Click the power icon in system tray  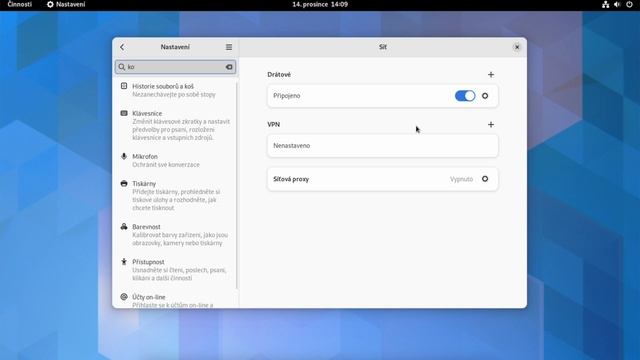click(629, 4)
